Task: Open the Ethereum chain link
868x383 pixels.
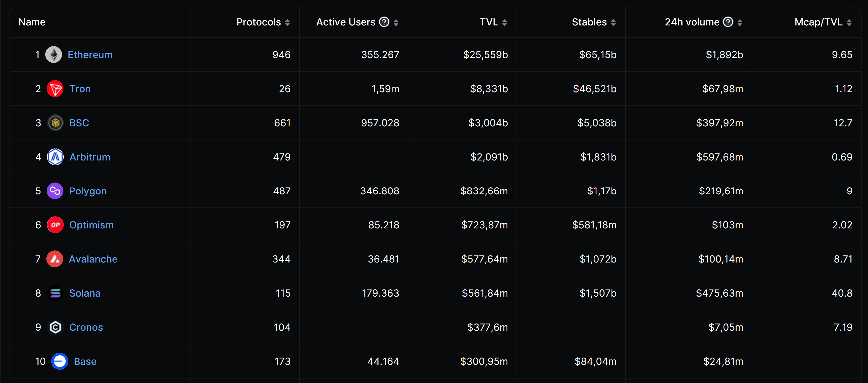Action: [x=90, y=54]
